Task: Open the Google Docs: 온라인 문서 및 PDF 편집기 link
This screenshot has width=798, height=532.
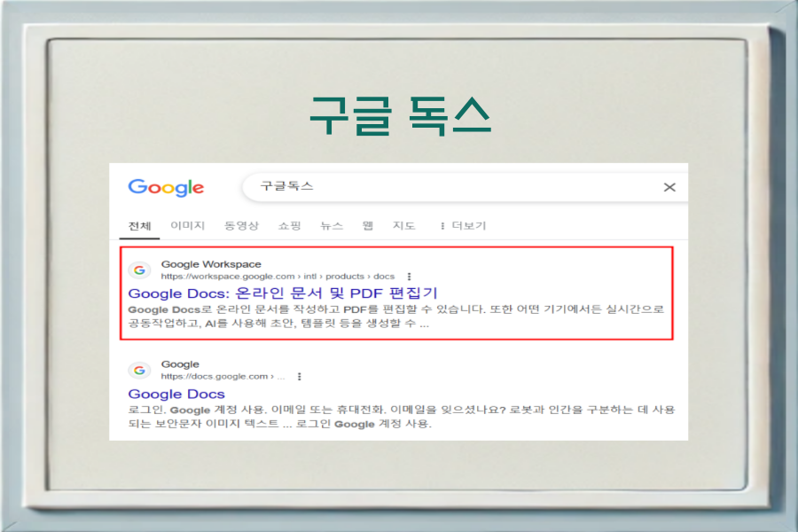Action: [x=283, y=293]
